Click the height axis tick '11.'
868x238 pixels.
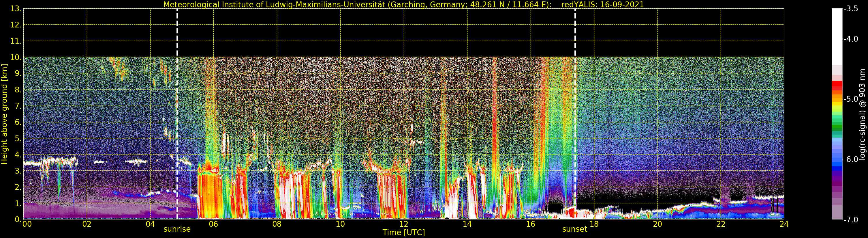point(16,41)
